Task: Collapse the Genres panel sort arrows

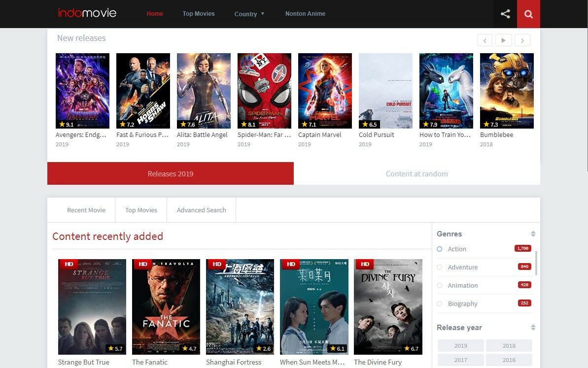Action: [x=533, y=234]
